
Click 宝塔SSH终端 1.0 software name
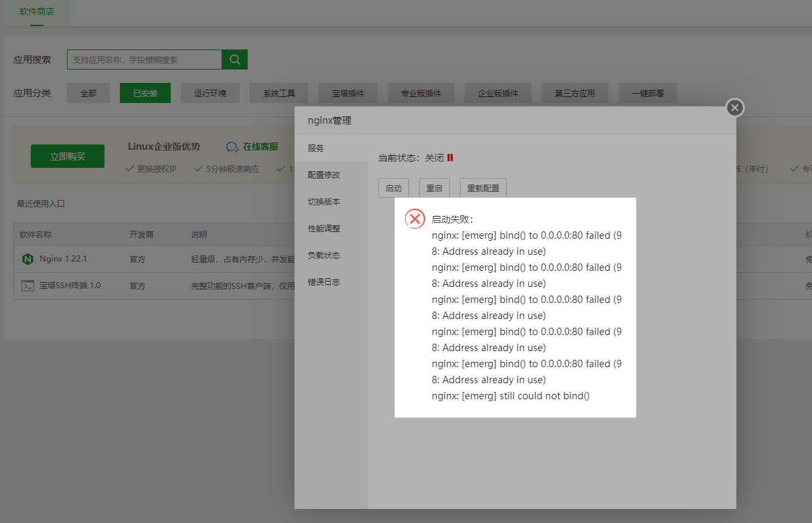click(70, 286)
